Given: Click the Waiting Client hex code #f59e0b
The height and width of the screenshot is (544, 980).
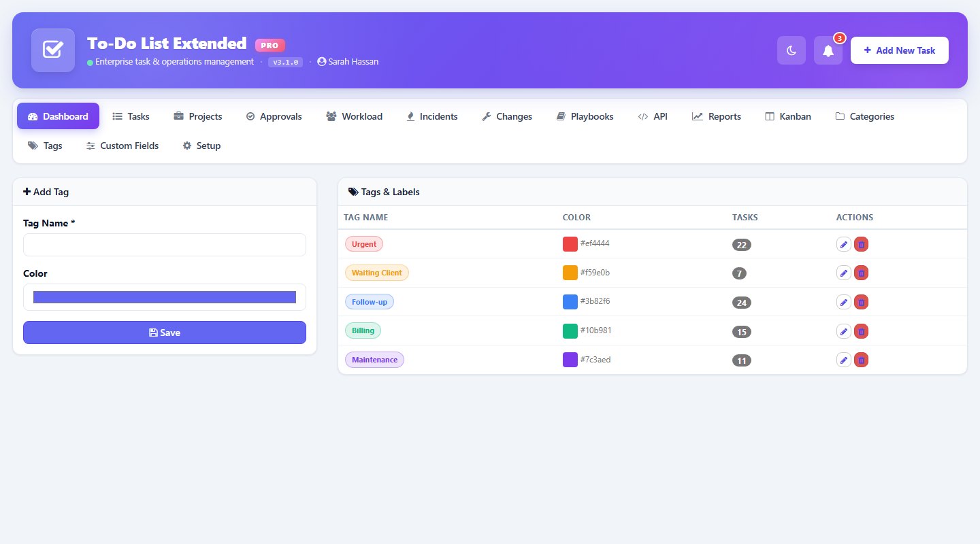Looking at the screenshot, I should click(595, 273).
